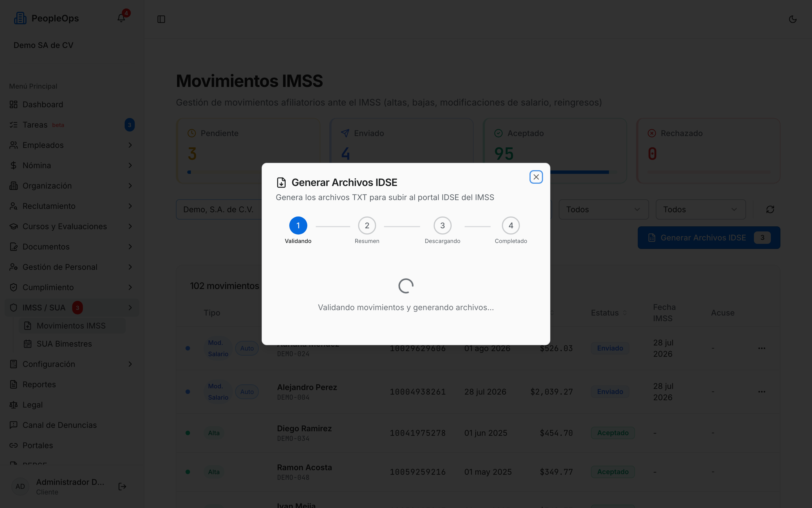This screenshot has width=812, height=508.
Task: Expand the Configuración menu chevron
Action: (130, 364)
